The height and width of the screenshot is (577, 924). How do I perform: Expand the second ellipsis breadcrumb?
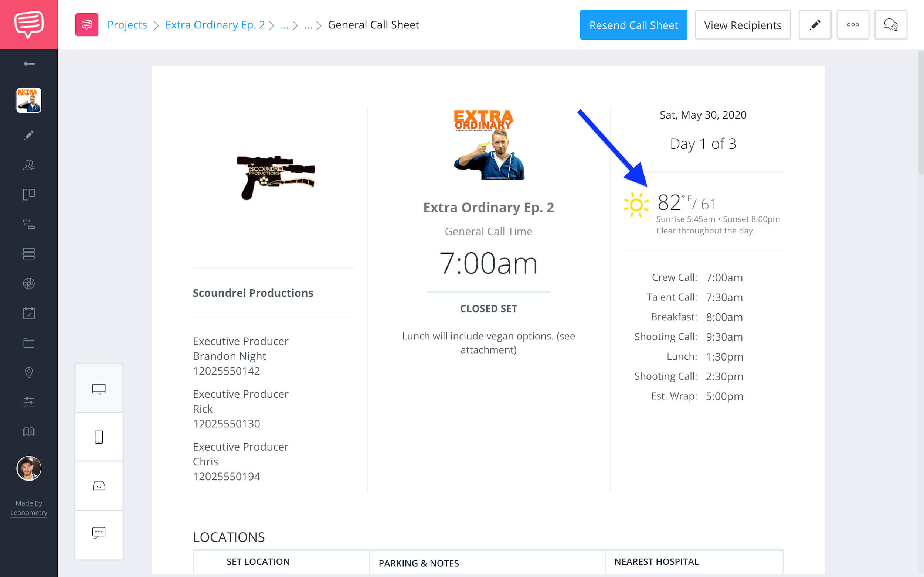(308, 25)
